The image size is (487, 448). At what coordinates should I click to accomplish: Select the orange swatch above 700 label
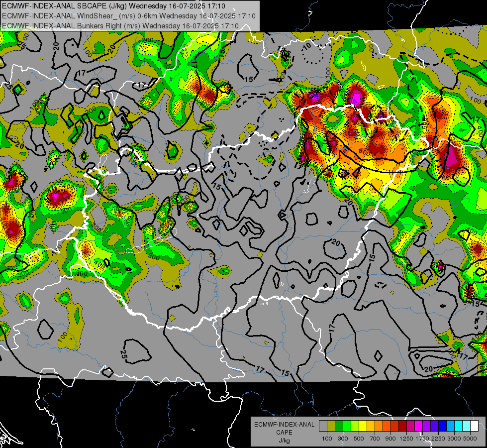click(379, 426)
